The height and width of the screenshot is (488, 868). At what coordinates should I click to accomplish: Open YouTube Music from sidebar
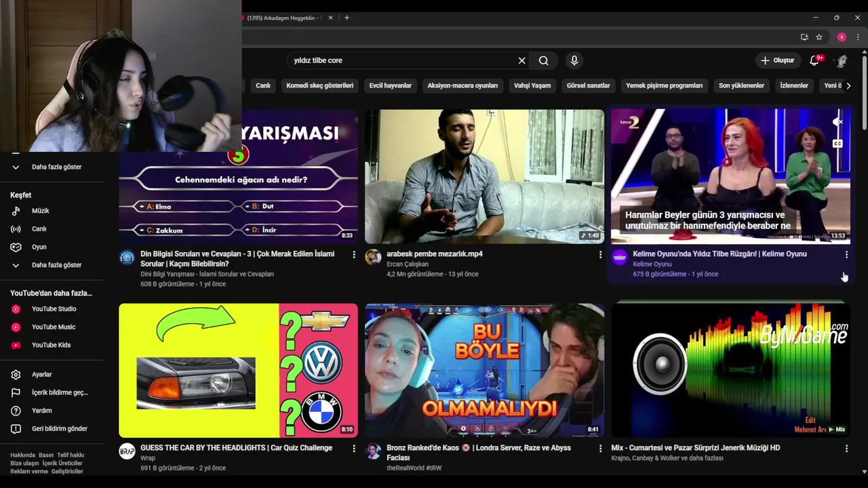[52, 327]
